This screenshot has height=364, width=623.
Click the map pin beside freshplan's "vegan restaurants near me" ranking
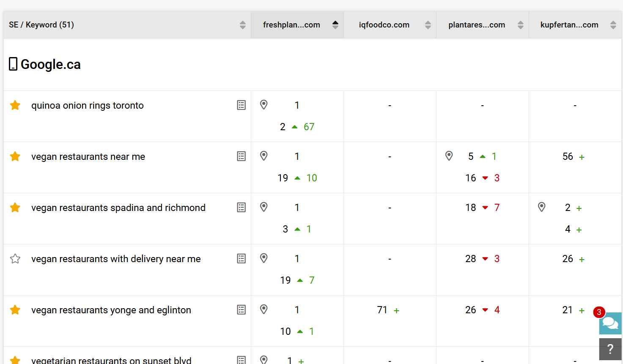tap(263, 156)
